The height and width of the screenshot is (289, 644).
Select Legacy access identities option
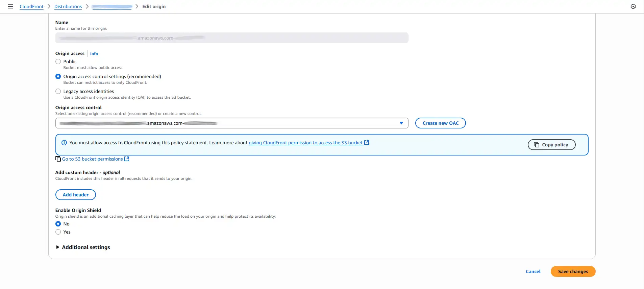coord(58,91)
